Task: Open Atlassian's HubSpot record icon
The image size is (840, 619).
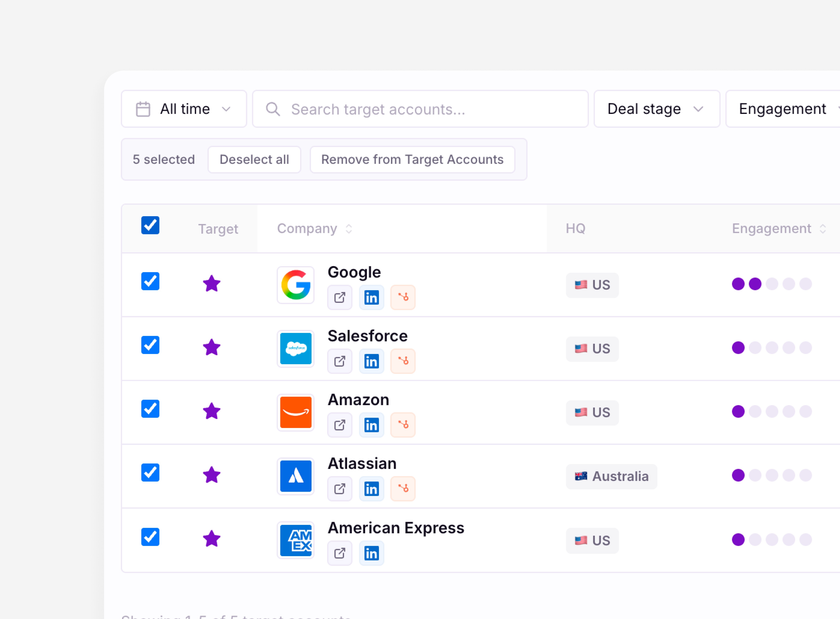Action: [403, 489]
